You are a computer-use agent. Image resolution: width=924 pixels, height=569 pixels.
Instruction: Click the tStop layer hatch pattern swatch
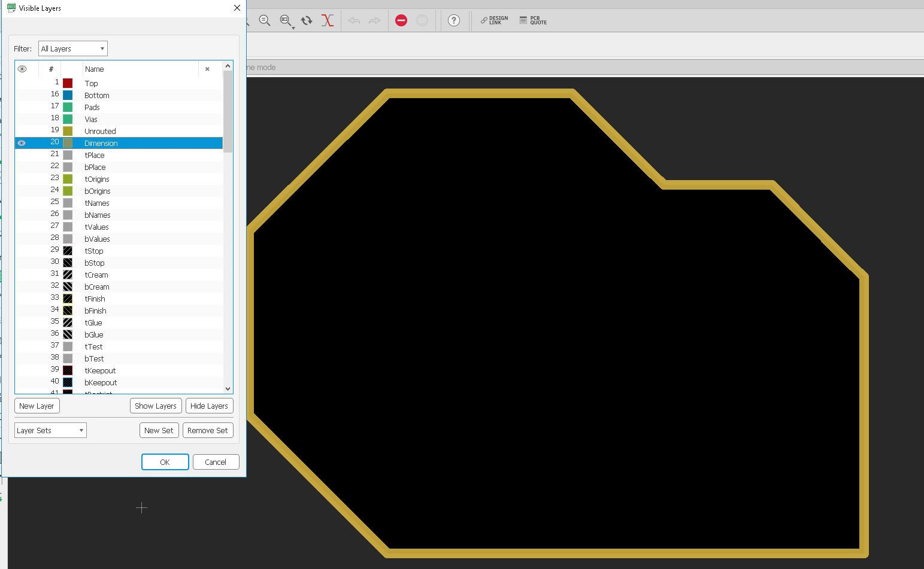68,251
